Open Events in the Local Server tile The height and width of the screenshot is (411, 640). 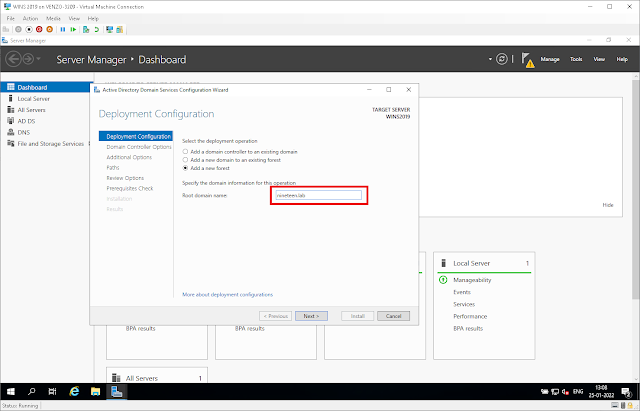pos(462,292)
